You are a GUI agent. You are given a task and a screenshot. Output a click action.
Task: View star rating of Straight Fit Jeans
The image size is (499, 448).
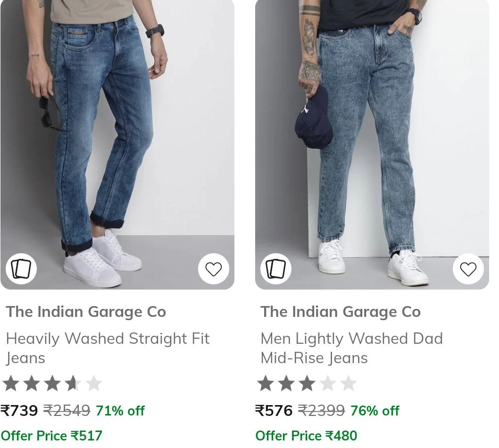tap(52, 383)
